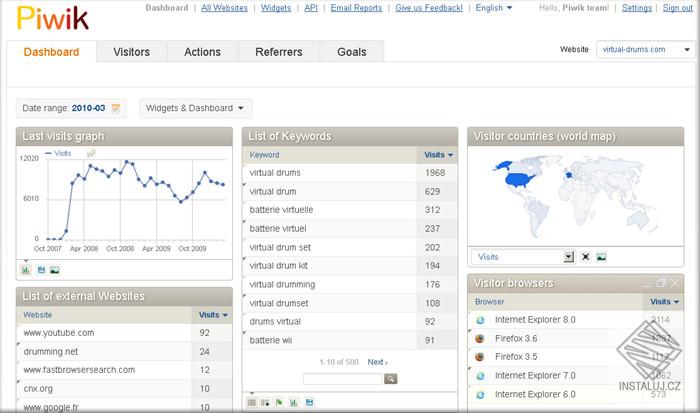Go to the Next page of keywords
Image resolution: width=700 pixels, height=413 pixels.
tap(377, 362)
